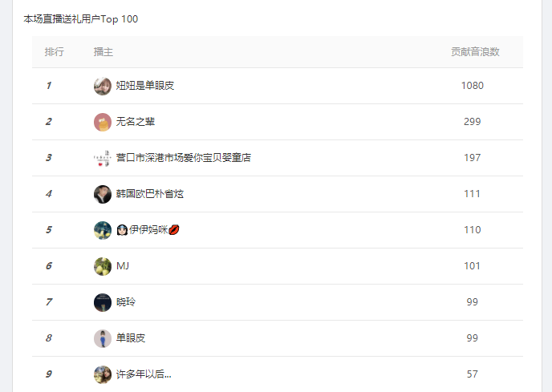The height and width of the screenshot is (392, 552).
Task: Select the 伊伊妈咪 username
Action: pos(148,230)
